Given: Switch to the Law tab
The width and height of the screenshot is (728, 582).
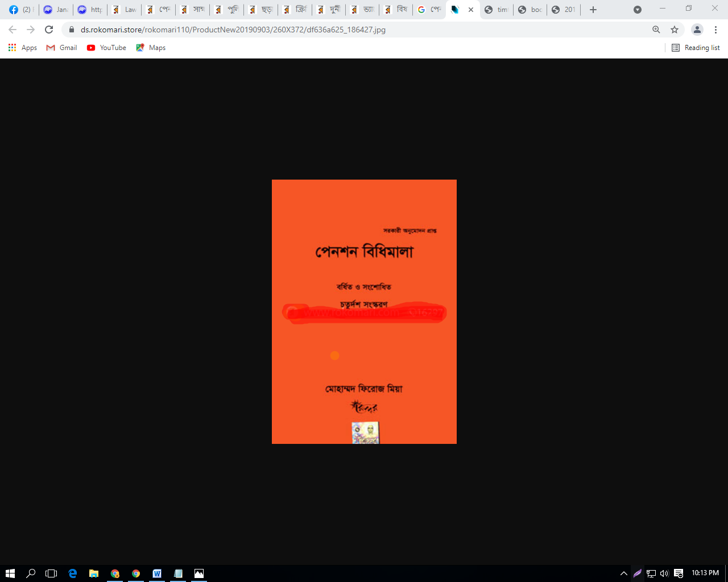Looking at the screenshot, I should [x=125, y=10].
